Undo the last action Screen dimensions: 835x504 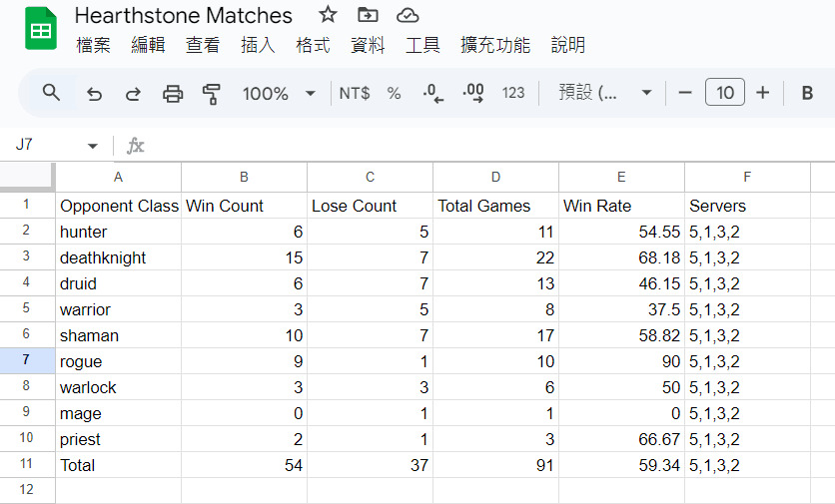point(94,94)
